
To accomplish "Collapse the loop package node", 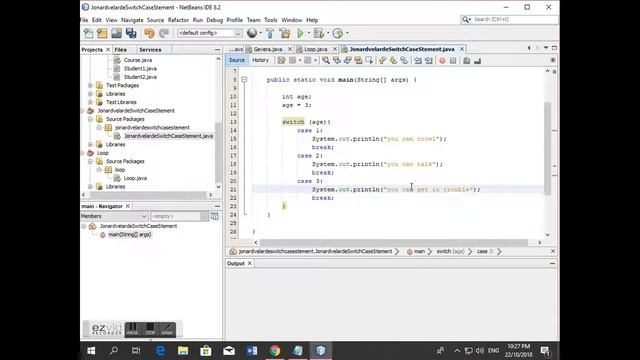I will point(99,170).
